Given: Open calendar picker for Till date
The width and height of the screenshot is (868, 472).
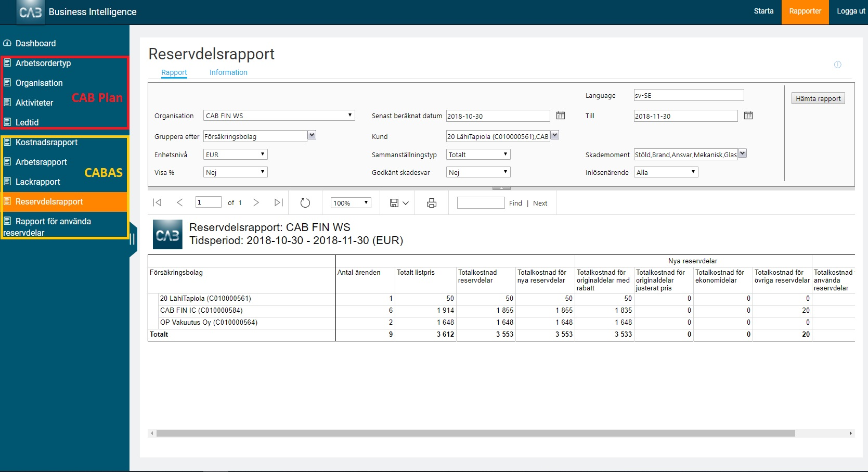Looking at the screenshot, I should [x=748, y=116].
